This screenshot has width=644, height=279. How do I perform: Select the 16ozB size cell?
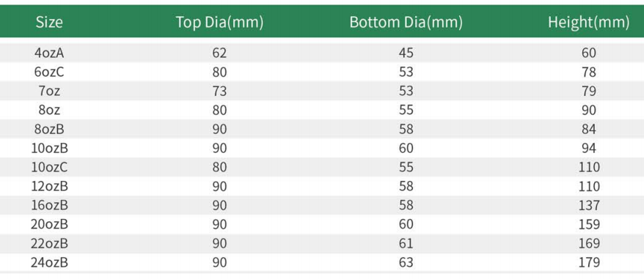click(49, 205)
